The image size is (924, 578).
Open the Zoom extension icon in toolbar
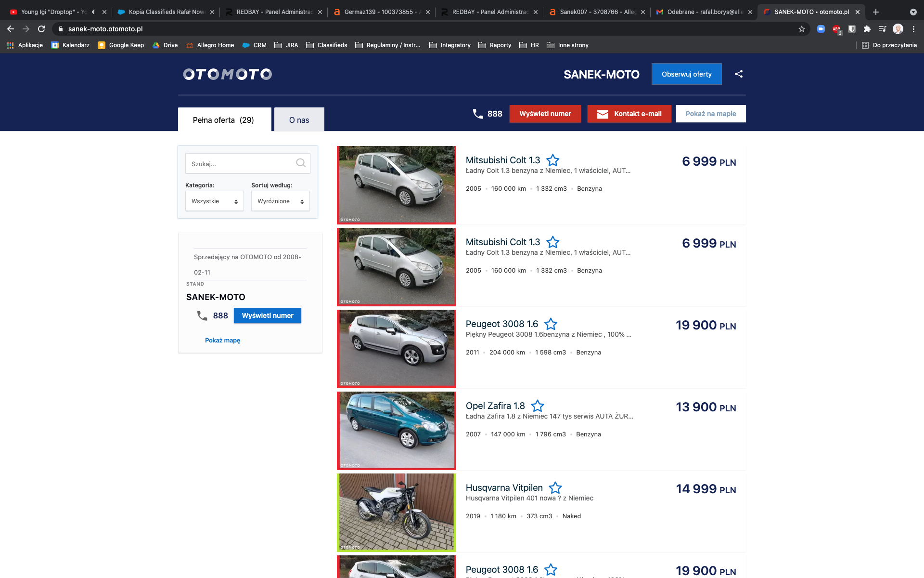[821, 29]
